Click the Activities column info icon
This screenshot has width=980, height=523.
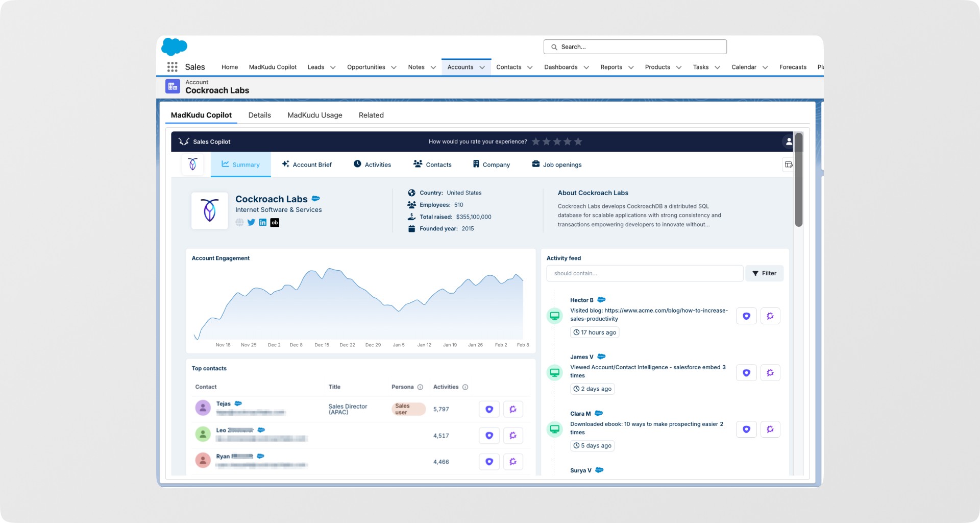coord(465,387)
